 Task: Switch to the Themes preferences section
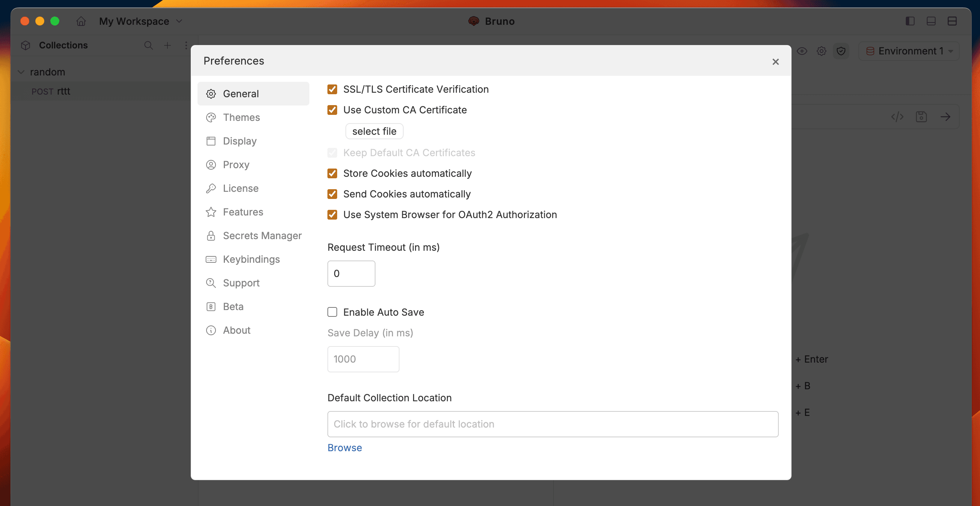(241, 117)
